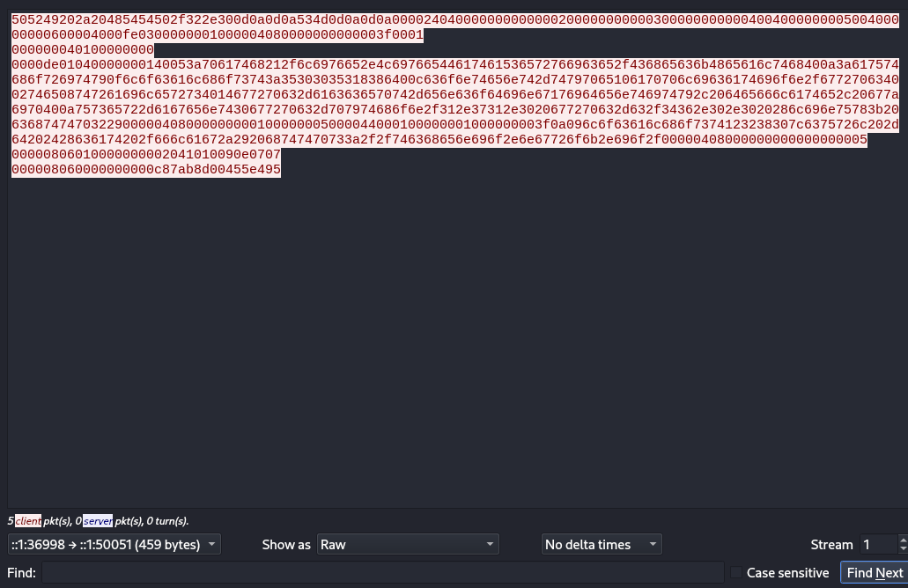Open the Show as Raw dropdown
The image size is (908, 588).
click(x=408, y=545)
